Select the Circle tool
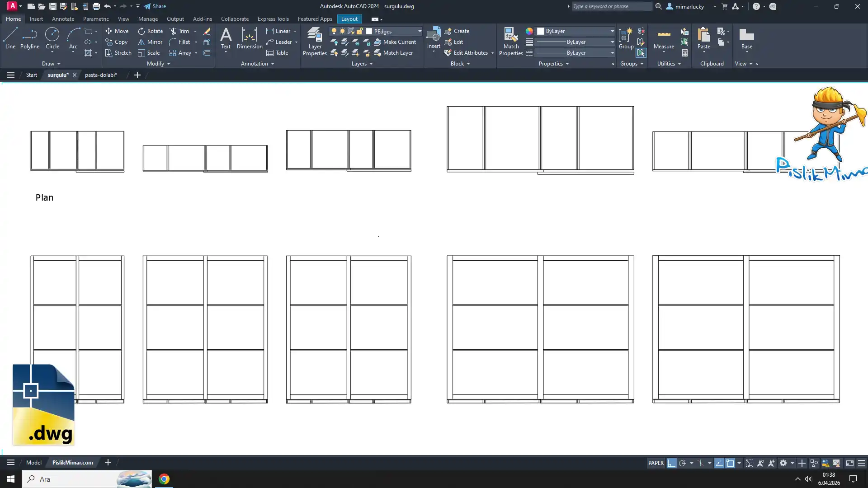Screen dimensions: 868x488 click(52, 38)
